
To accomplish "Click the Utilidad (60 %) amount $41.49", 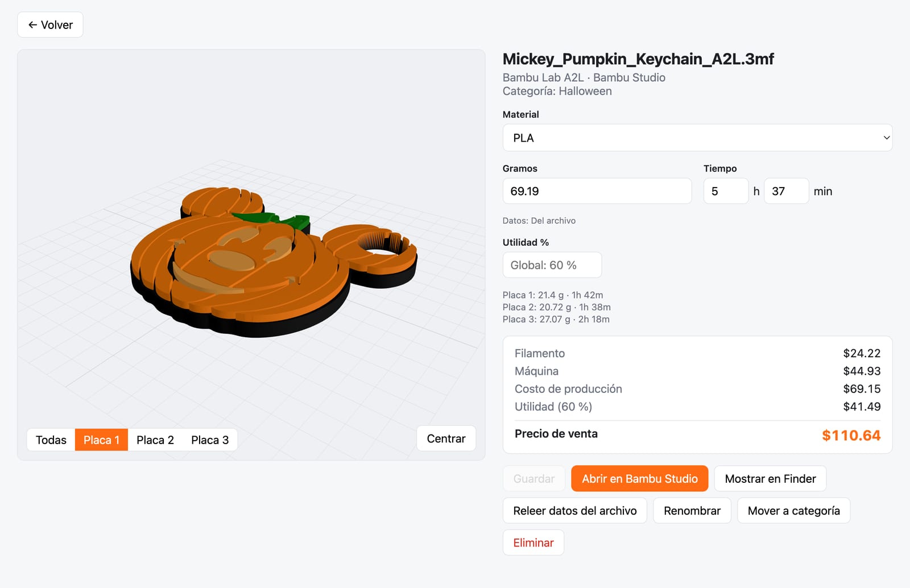I will coord(862,407).
